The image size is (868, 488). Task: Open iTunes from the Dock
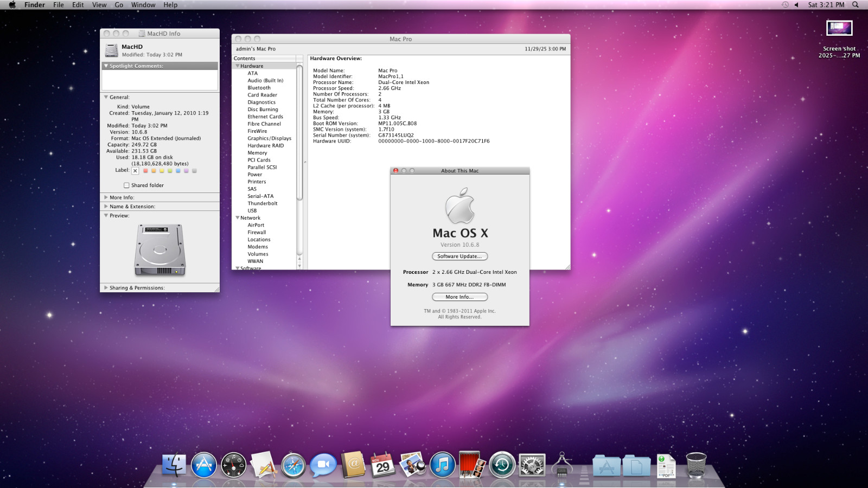coord(443,465)
